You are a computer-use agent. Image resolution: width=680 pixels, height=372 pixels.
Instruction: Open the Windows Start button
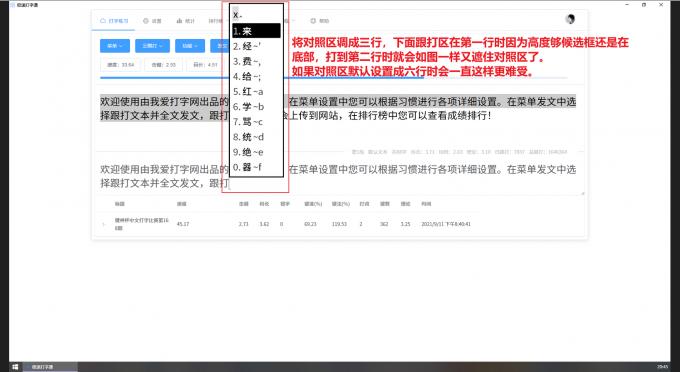15,367
